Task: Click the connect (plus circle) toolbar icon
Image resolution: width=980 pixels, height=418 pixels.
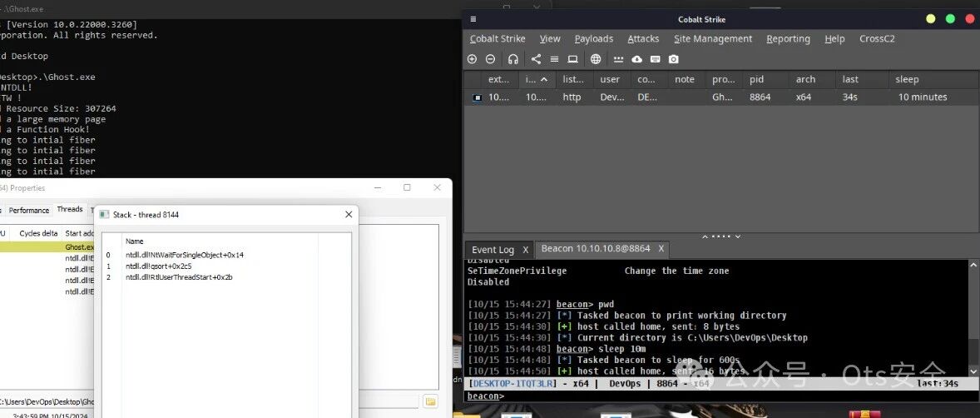Action: click(x=472, y=59)
